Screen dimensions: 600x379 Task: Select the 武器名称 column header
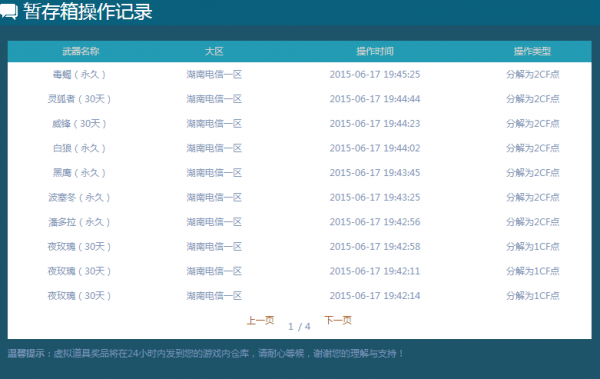click(81, 51)
